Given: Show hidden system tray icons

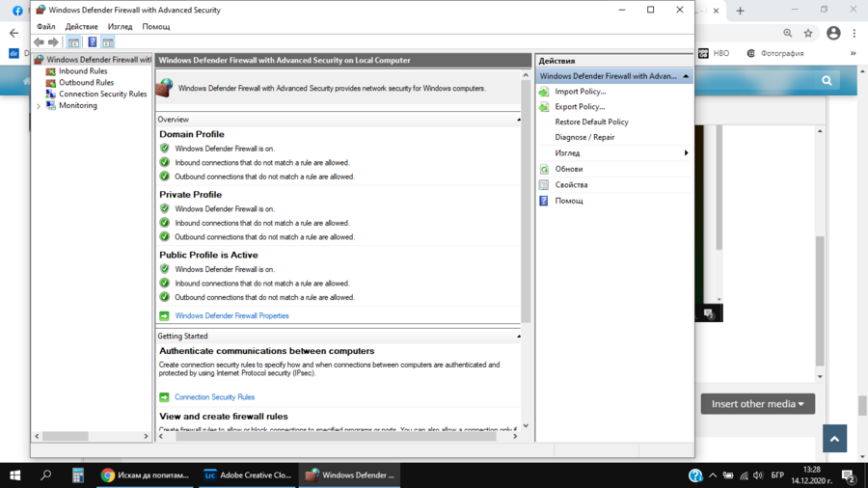Looking at the screenshot, I should (x=713, y=475).
